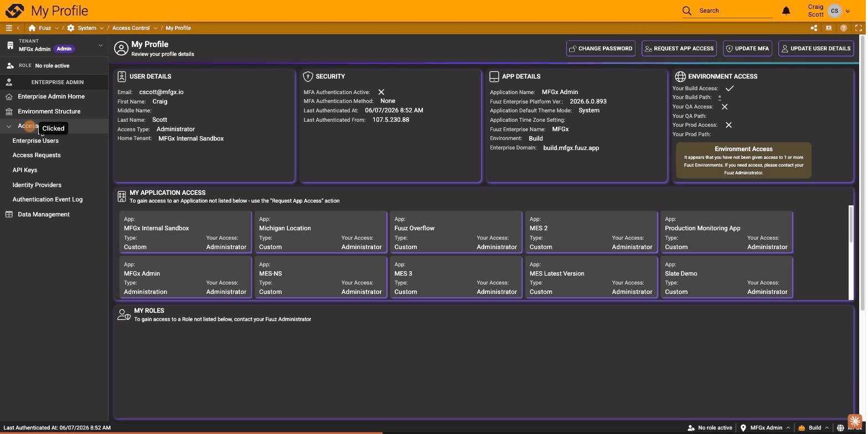Click the Fuuz logo in header
Image resolution: width=868 pixels, height=434 pixels.
pyautogui.click(x=14, y=11)
